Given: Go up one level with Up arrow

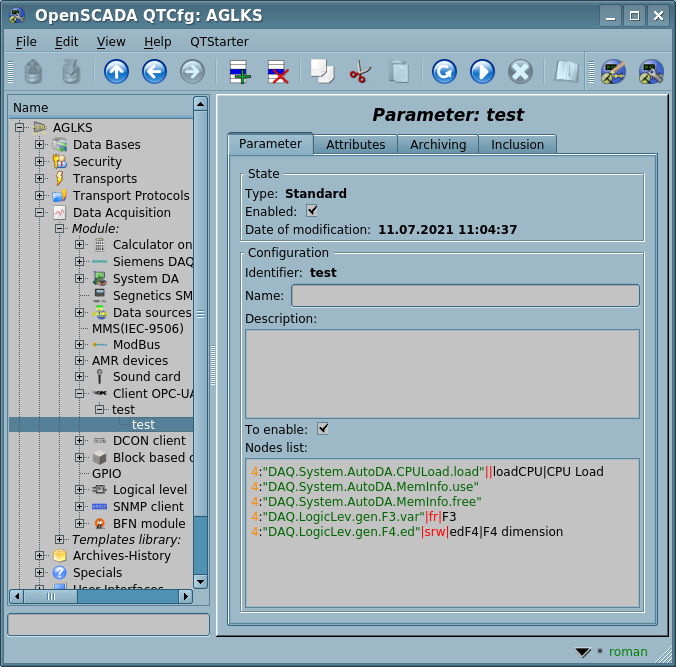Looking at the screenshot, I should pos(116,71).
